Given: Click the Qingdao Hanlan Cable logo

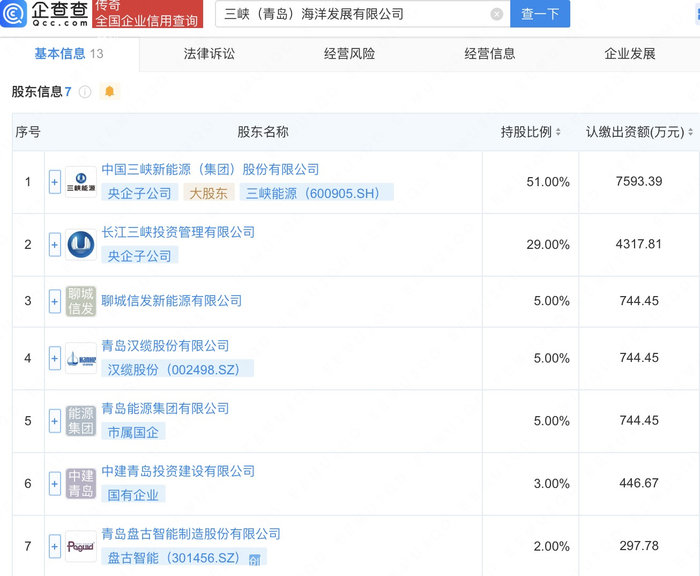Looking at the screenshot, I should 81,358.
